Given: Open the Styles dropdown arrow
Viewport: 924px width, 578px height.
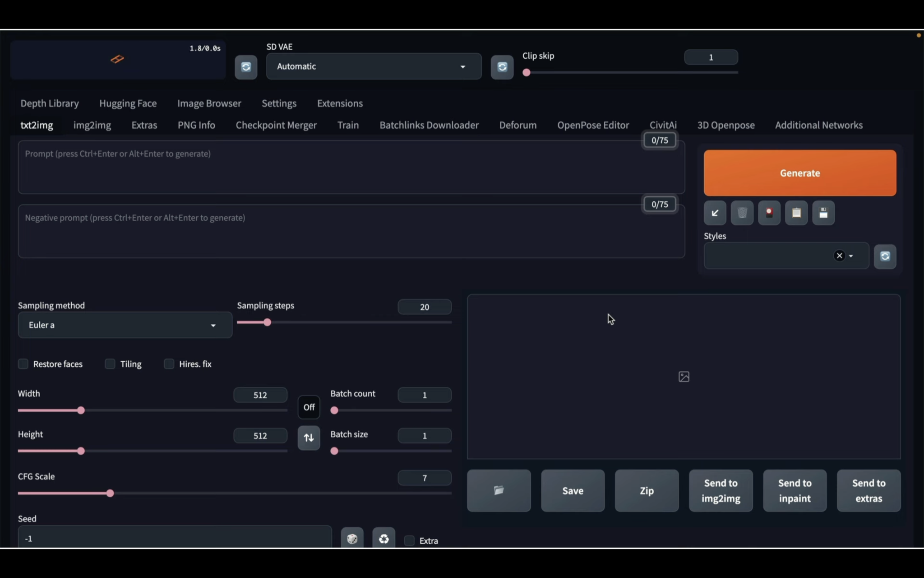Looking at the screenshot, I should point(851,256).
